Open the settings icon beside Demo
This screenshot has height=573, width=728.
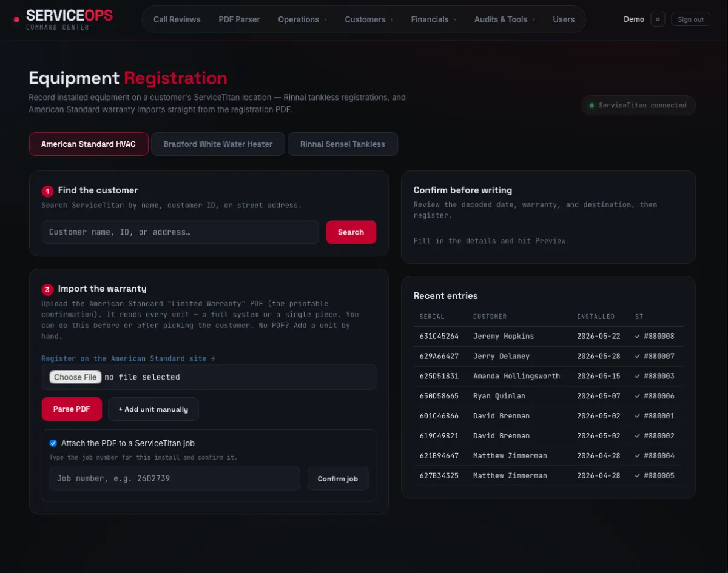pyautogui.click(x=658, y=19)
